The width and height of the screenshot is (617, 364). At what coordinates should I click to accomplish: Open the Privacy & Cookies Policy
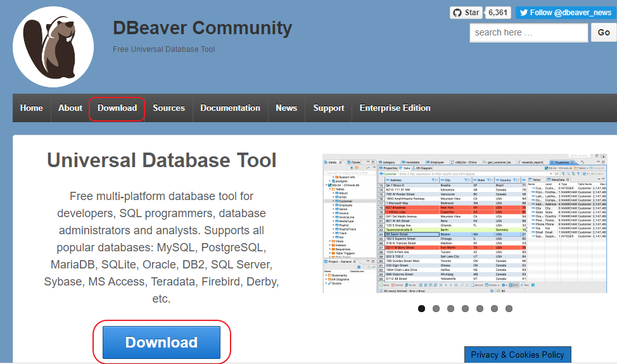pos(518,355)
